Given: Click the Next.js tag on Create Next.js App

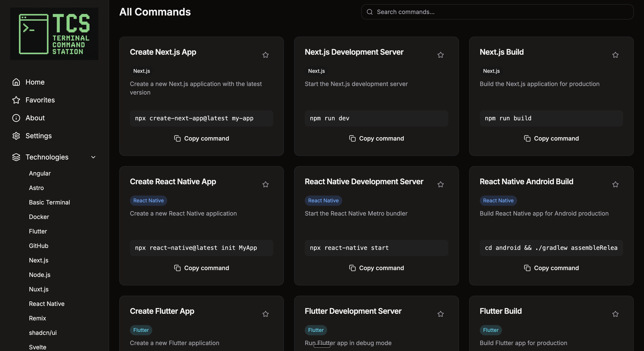Looking at the screenshot, I should (x=141, y=71).
